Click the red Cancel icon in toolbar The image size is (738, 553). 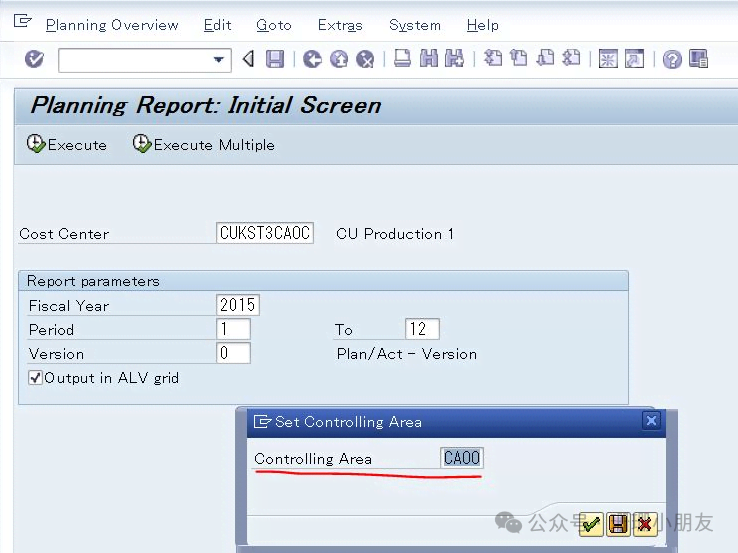[365, 60]
